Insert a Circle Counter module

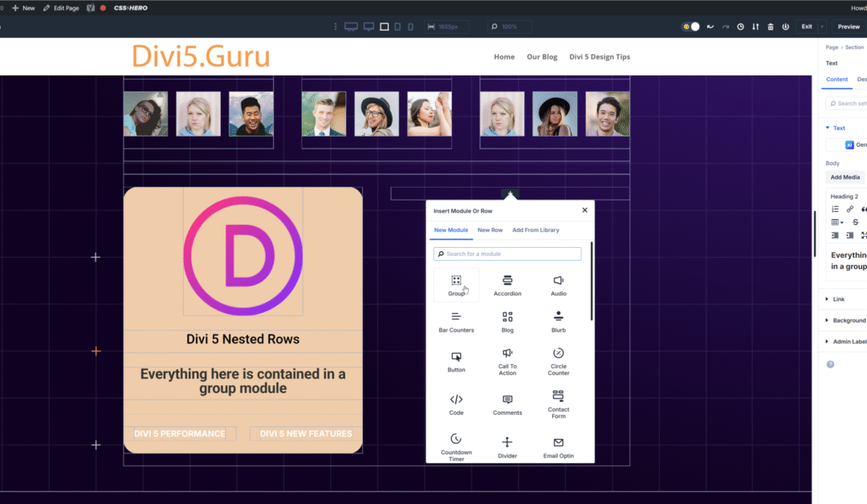coord(559,361)
